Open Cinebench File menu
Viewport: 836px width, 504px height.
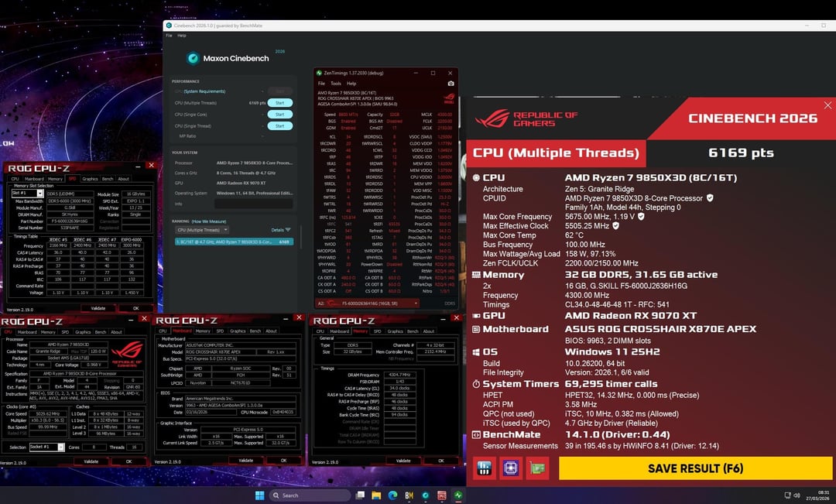(169, 36)
